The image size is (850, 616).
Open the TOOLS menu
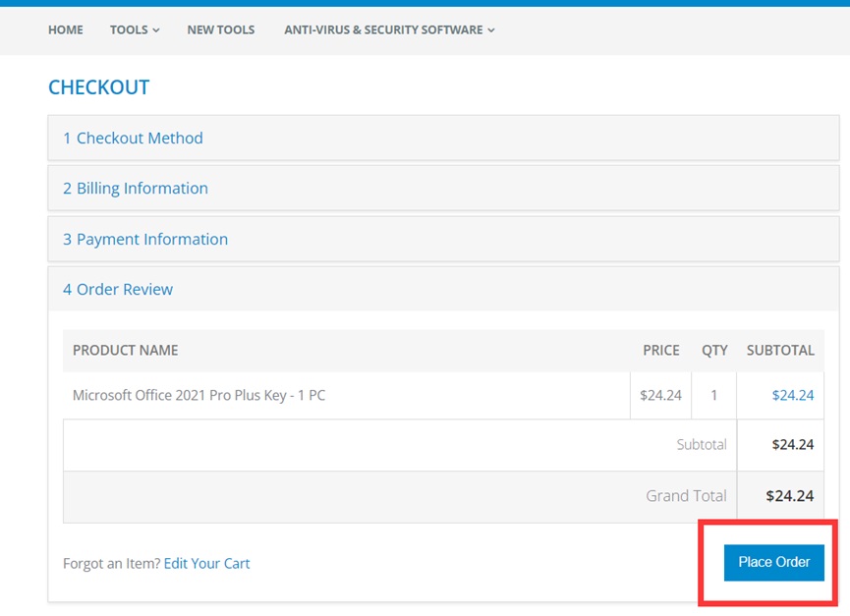129,29
